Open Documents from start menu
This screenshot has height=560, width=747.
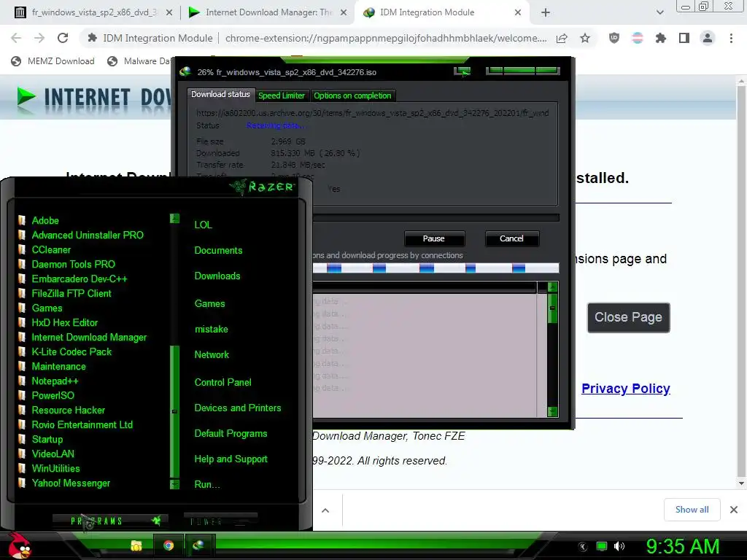(x=218, y=251)
